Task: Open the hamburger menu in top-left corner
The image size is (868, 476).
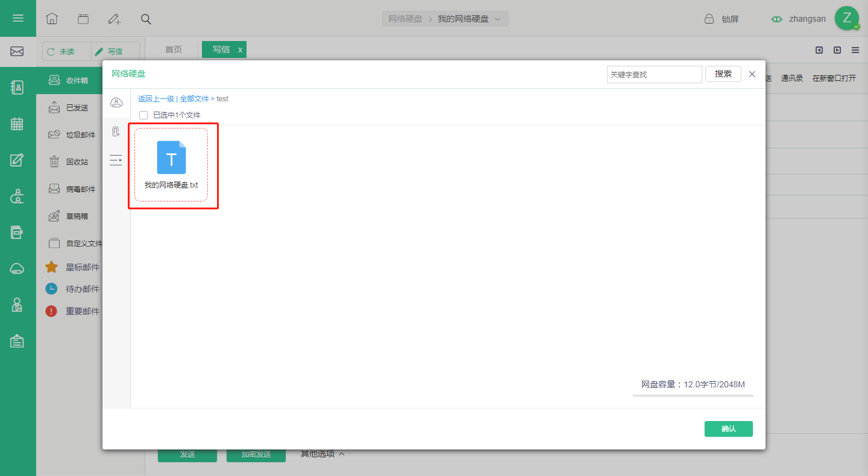Action: pos(18,18)
